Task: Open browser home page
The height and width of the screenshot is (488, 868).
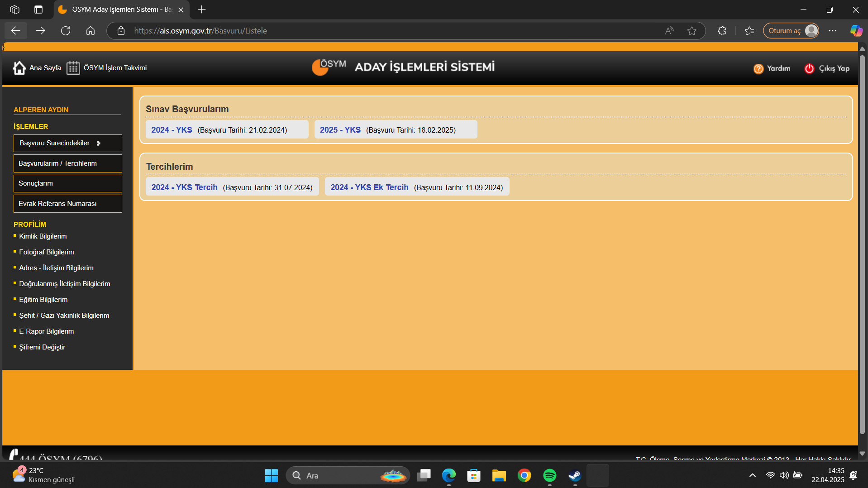Action: pyautogui.click(x=91, y=31)
